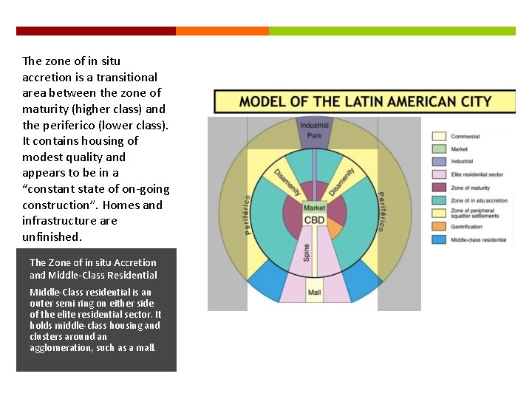Screen dimensions: 532x399
Task: Click the quoted phrase 'constant state of on-going'
Action: [98, 189]
